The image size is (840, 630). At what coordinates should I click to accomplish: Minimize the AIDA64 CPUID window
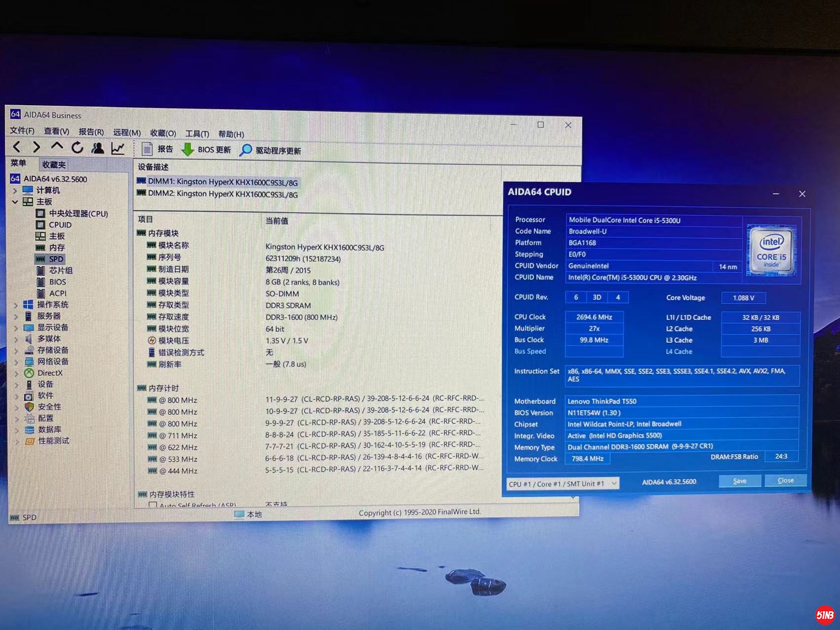coord(776,194)
